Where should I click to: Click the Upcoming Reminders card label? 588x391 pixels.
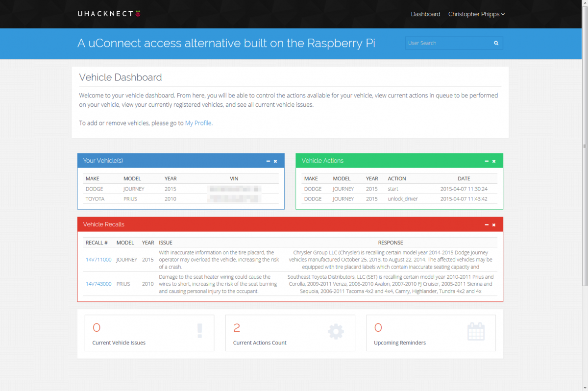coord(400,342)
